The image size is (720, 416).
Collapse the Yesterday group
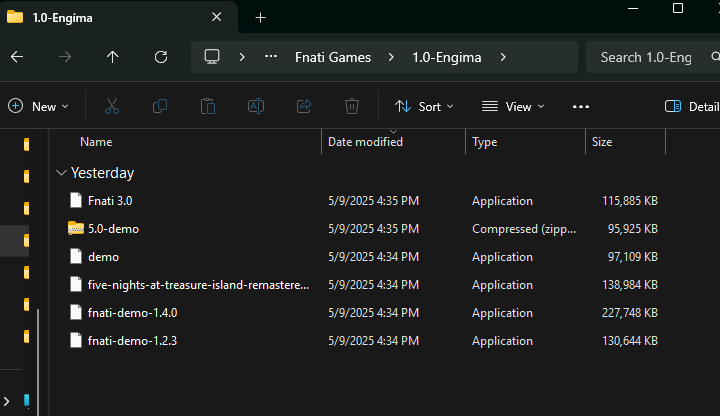pyautogui.click(x=61, y=173)
